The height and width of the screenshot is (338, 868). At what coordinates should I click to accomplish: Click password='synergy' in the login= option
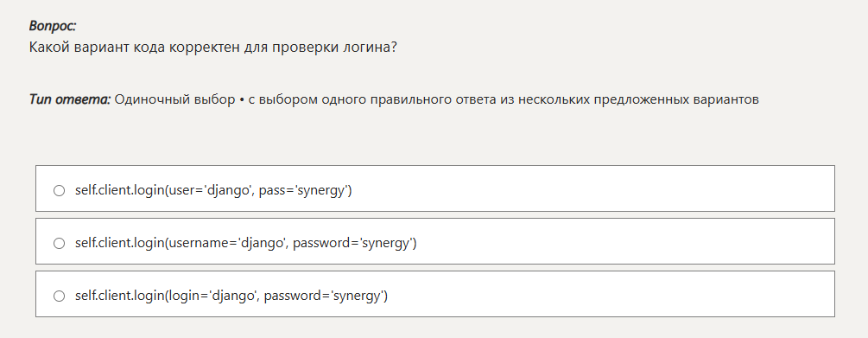tap(326, 296)
